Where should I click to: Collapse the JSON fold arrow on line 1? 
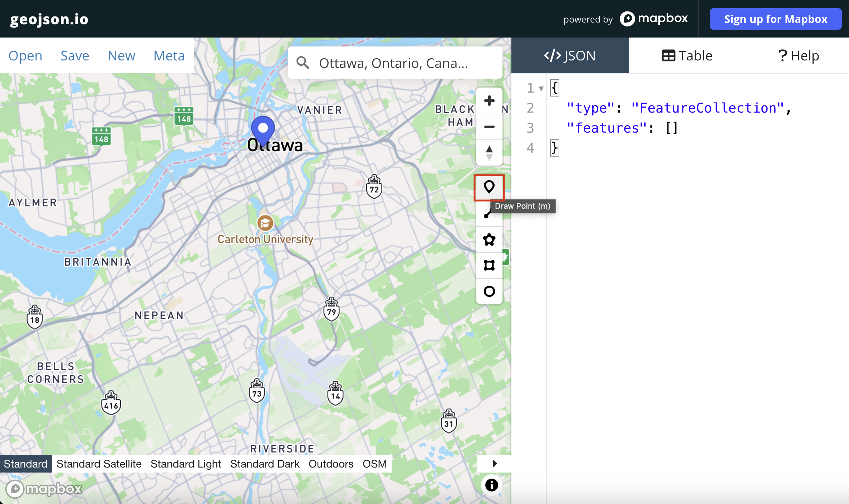[x=541, y=88]
